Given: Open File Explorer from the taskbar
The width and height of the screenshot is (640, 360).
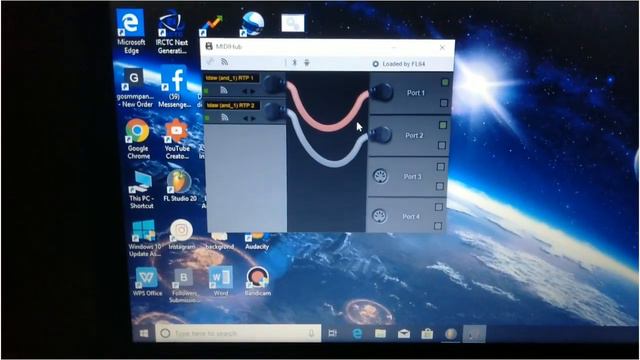Looking at the screenshot, I should (380, 334).
